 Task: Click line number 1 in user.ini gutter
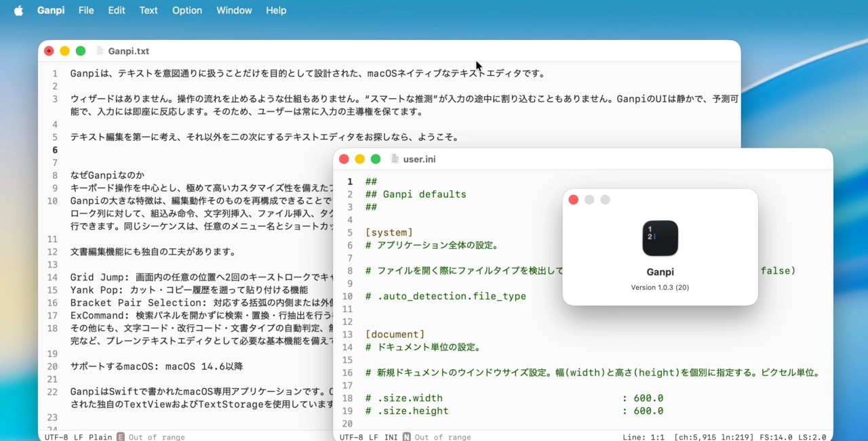tap(350, 182)
